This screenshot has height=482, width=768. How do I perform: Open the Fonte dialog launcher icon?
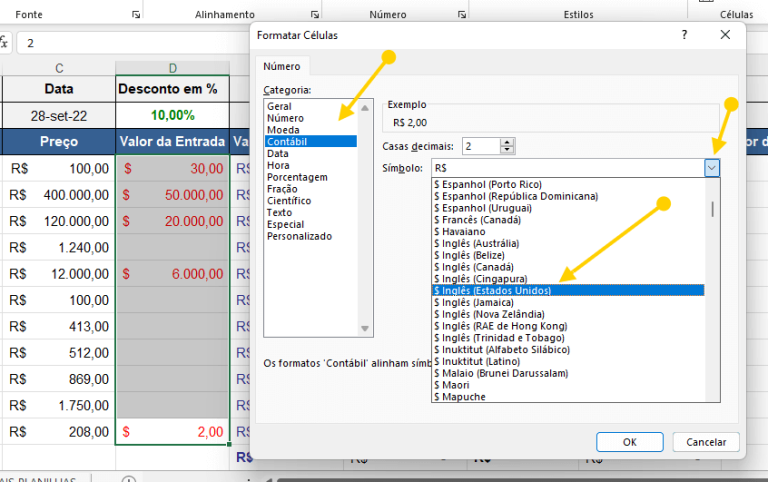pos(136,15)
